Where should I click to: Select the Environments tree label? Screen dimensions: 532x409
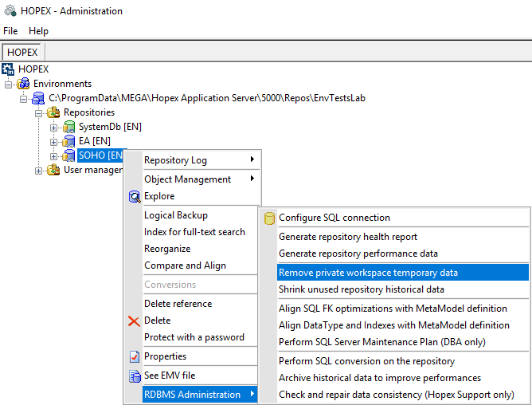click(x=62, y=84)
